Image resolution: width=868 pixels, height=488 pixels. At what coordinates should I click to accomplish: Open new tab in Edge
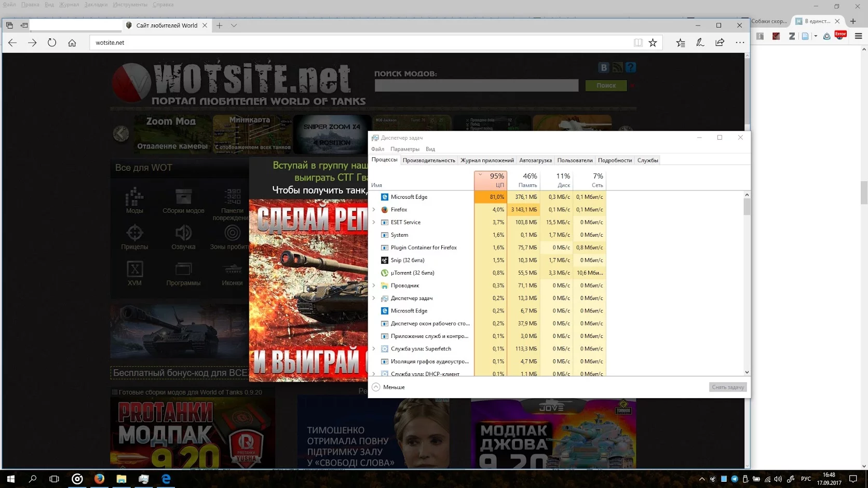click(x=220, y=25)
